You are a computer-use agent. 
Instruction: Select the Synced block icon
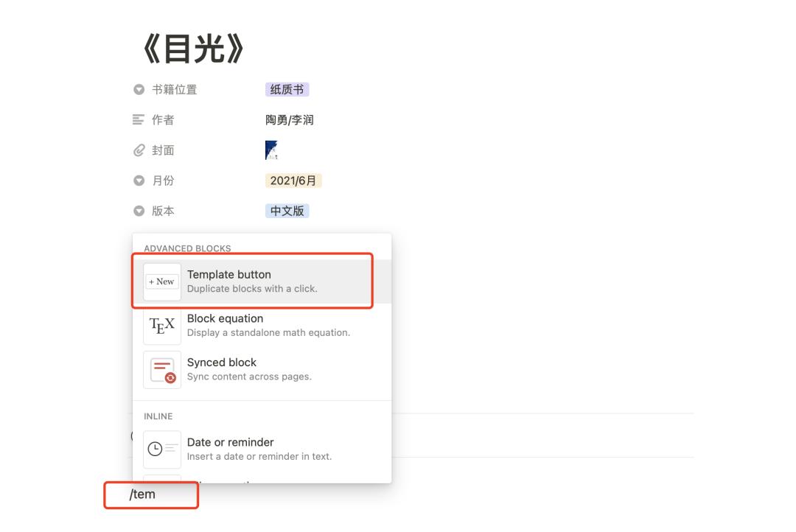tap(161, 369)
